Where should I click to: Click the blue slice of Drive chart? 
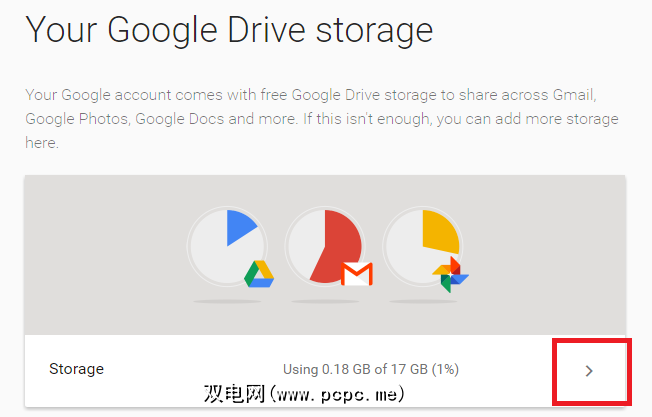(239, 228)
